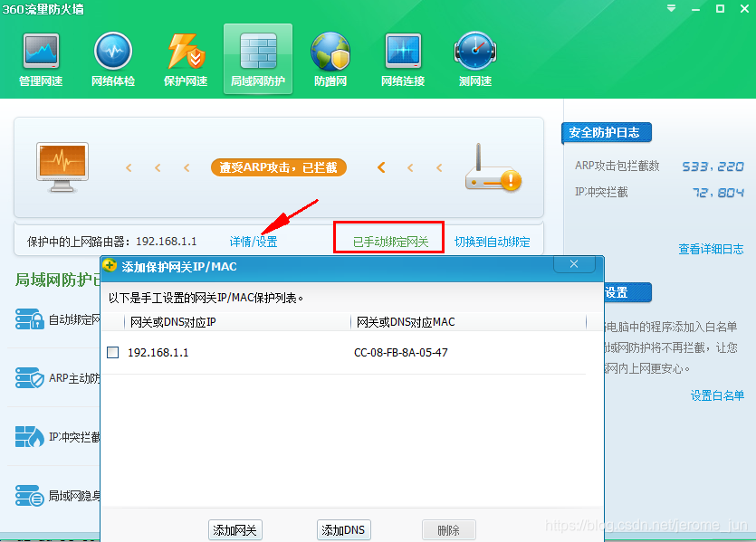Screen dimensions: 756x542
Task: Click the 遭受ARP攻击，已拦截 status badge
Action: (x=279, y=167)
